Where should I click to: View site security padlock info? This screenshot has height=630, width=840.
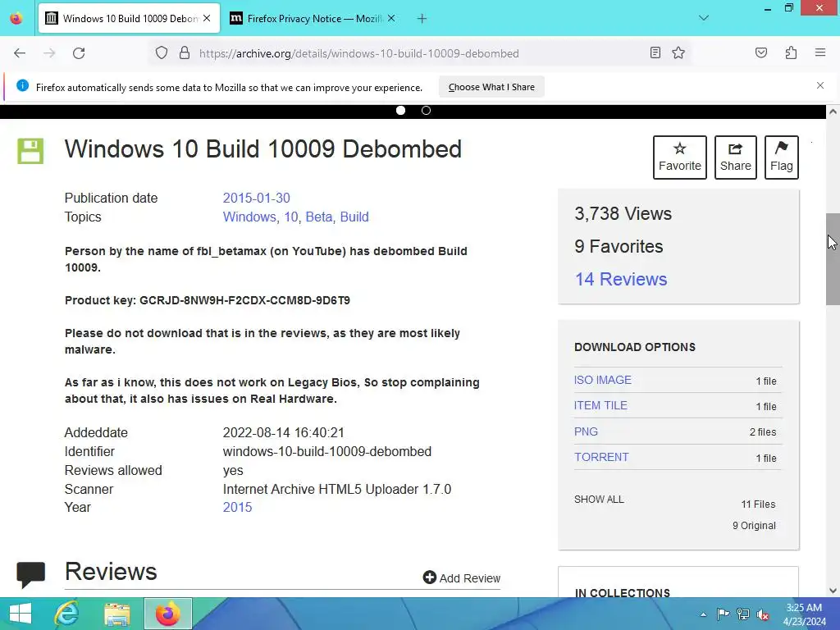(x=185, y=53)
